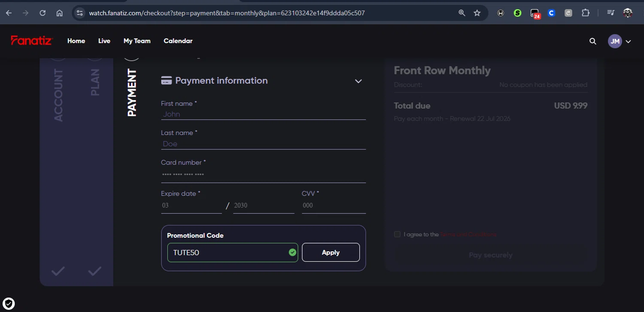Viewport: 644px width, 312px height.
Task: Expand the account dropdown chevron
Action: pos(628,42)
